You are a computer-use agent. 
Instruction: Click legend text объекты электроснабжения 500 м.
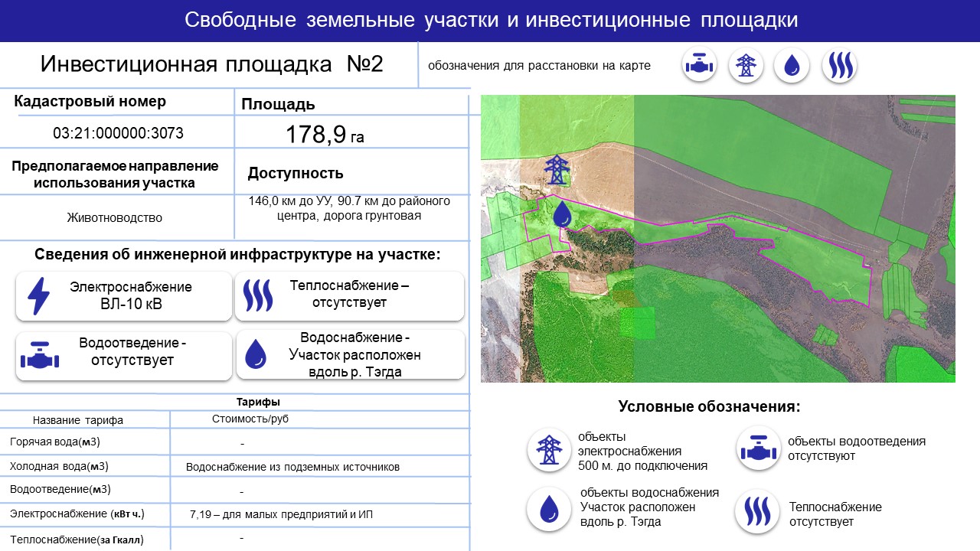click(643, 451)
